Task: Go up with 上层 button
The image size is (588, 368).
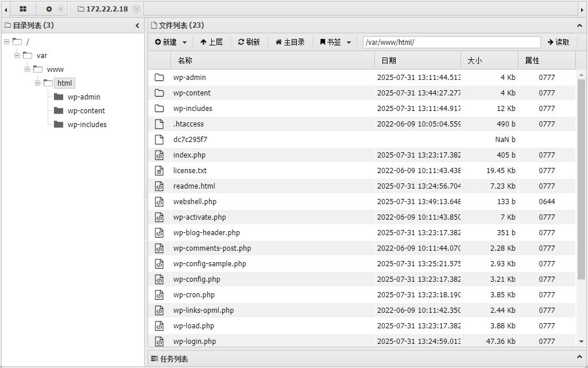Action: point(211,42)
